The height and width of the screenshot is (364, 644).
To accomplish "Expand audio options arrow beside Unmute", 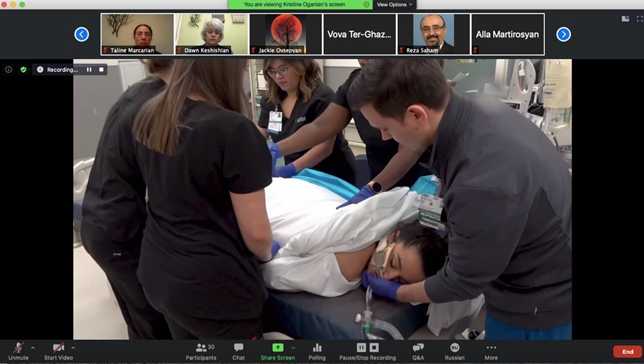I will [33, 348].
